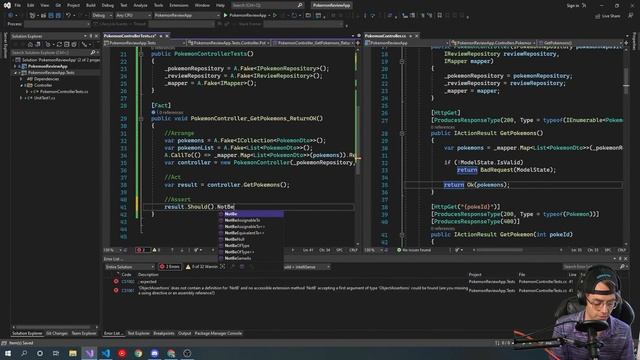
Task: Click the Live Share button
Action: coord(608,16)
